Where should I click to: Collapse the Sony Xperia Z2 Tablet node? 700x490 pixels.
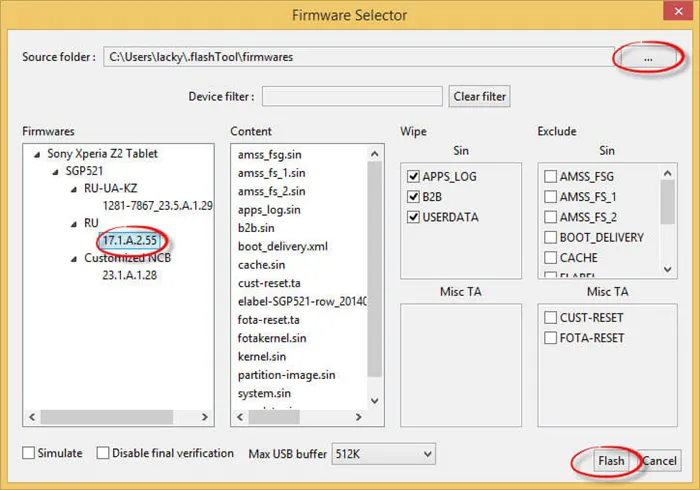37,154
